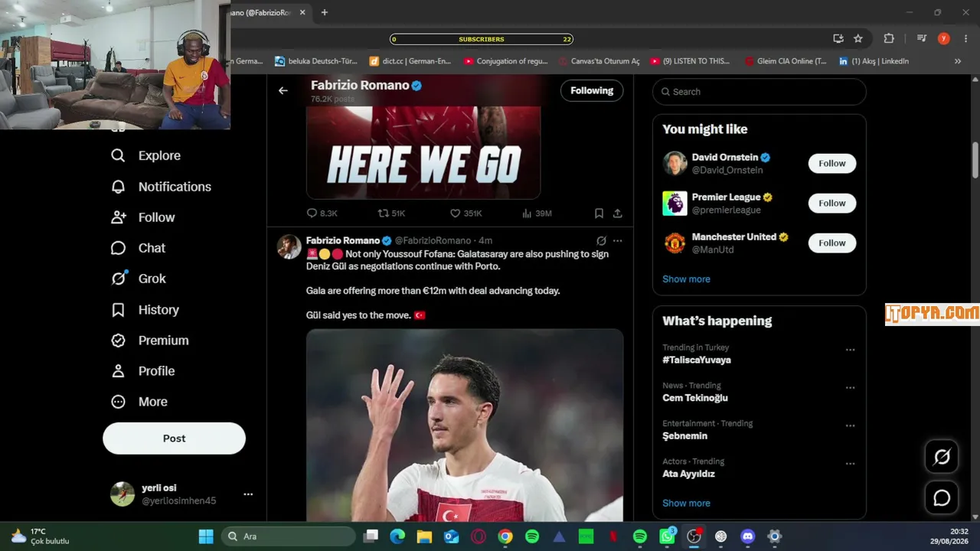980x551 pixels.
Task: Launch Grok from the sidebar
Action: click(x=138, y=279)
